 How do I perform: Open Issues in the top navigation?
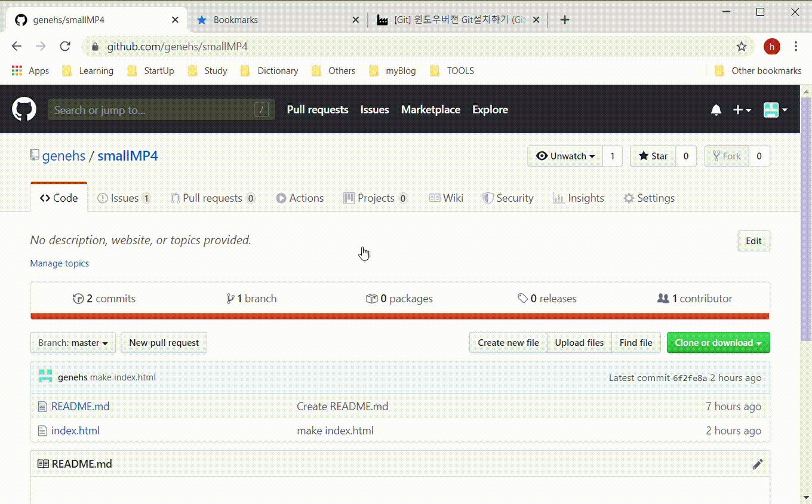[x=374, y=110]
